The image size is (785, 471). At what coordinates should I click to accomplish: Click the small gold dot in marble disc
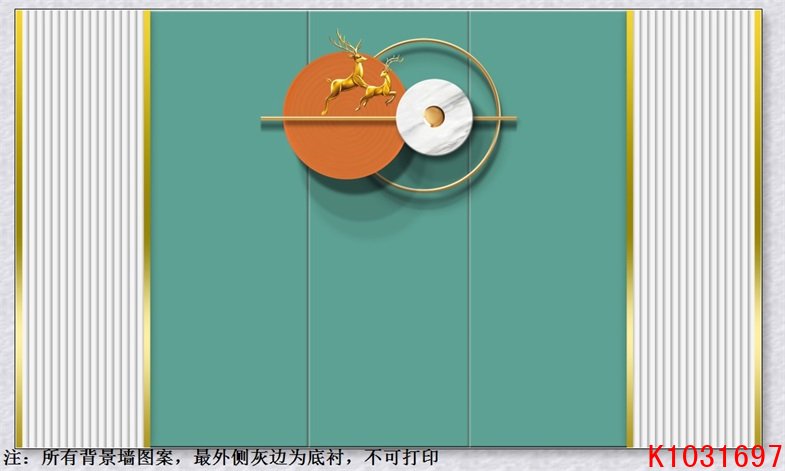click(x=434, y=117)
